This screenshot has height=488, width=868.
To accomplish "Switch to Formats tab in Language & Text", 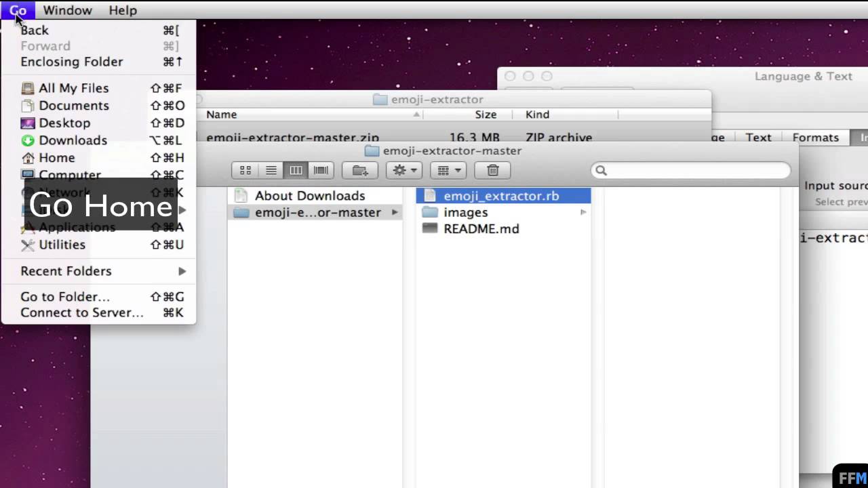I will point(816,138).
